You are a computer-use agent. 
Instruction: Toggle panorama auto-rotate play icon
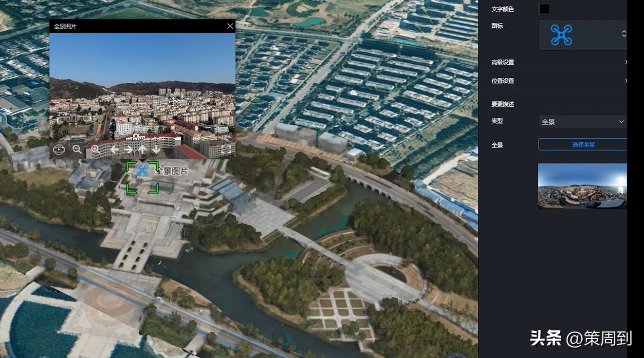[x=59, y=150]
